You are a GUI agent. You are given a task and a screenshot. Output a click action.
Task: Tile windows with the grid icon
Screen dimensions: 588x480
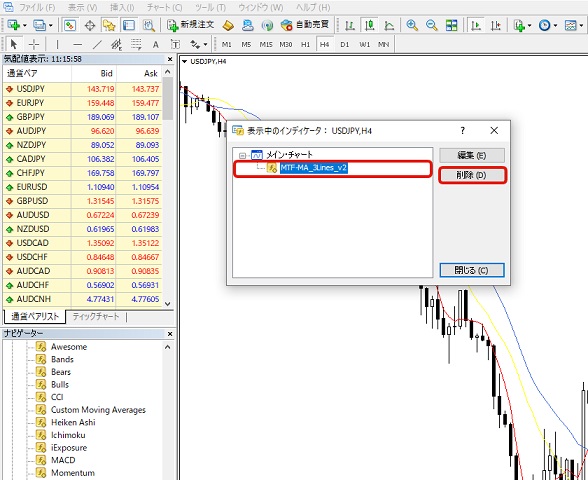[452, 25]
